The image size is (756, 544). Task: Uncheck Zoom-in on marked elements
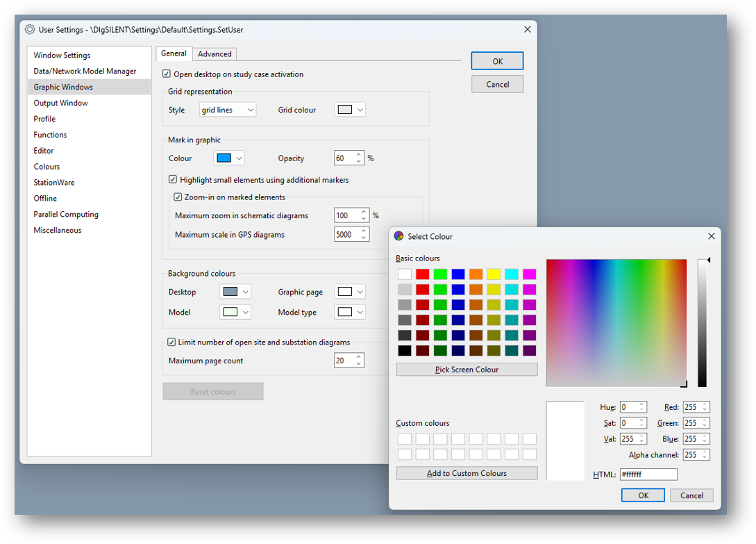178,197
